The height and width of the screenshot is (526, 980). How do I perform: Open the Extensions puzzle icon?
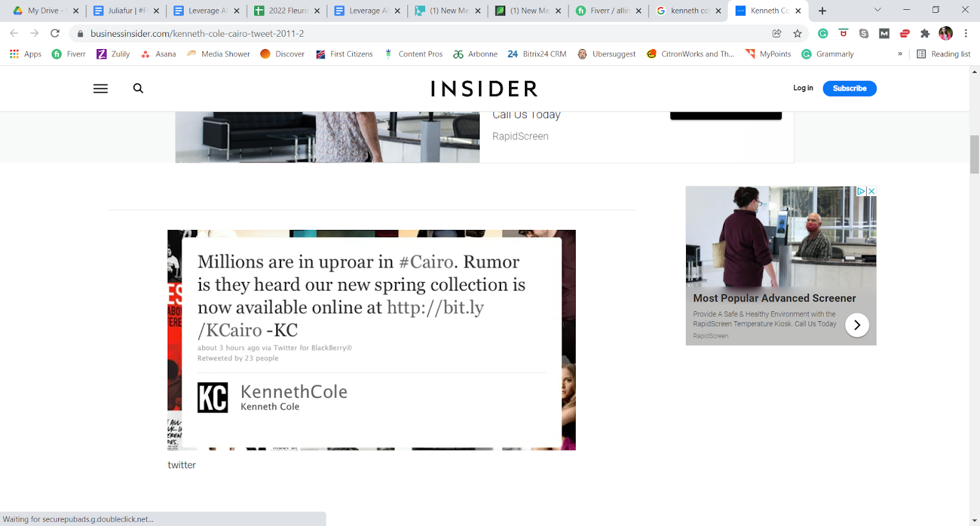925,34
